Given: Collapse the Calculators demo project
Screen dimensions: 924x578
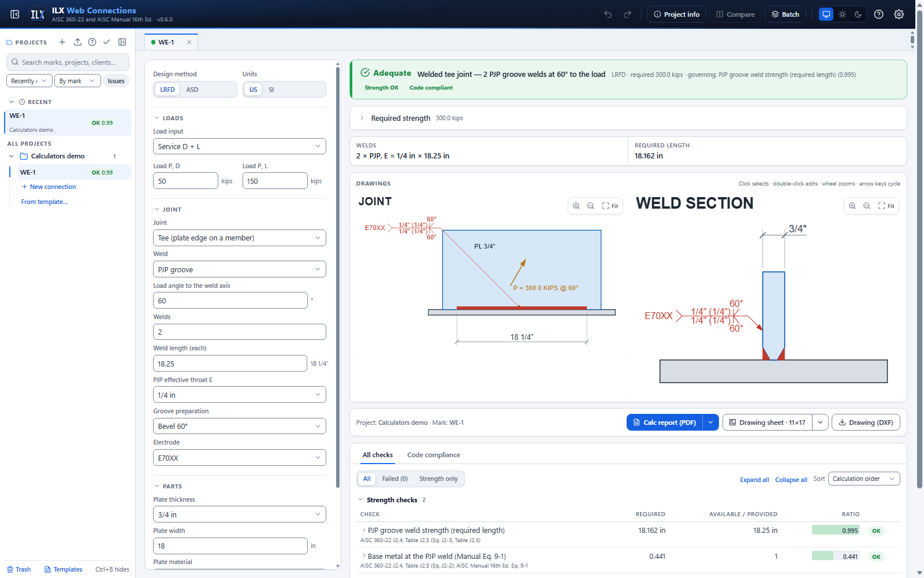Looking at the screenshot, I should (x=12, y=156).
